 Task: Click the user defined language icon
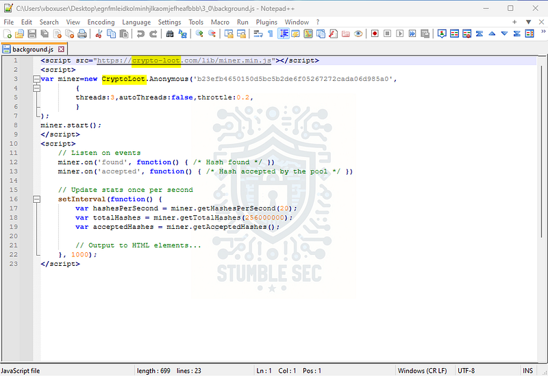click(296, 34)
